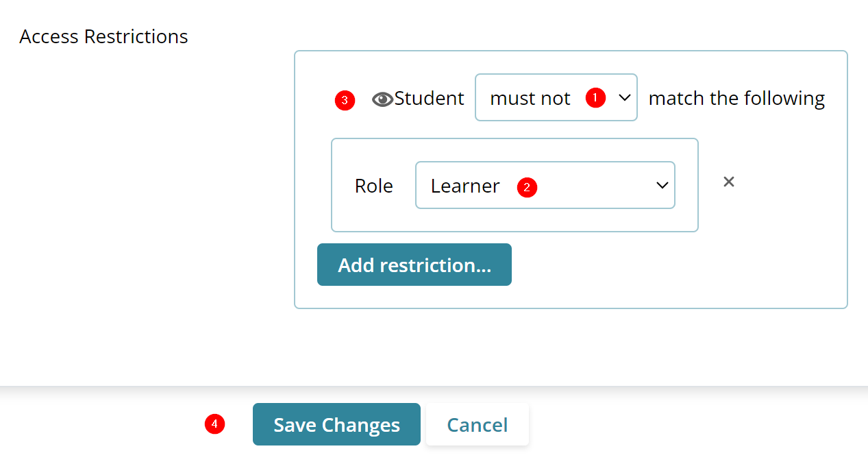Click the Role label in restriction box
The height and width of the screenshot is (464, 868).
coord(374,186)
